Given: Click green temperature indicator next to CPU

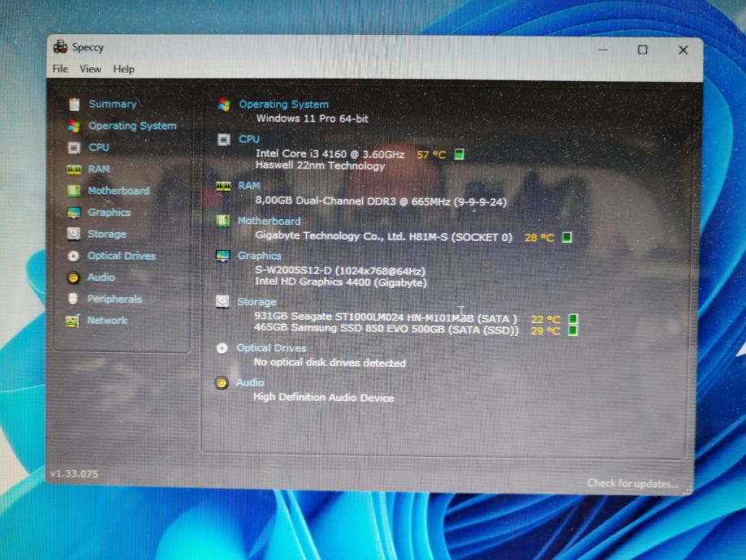Looking at the screenshot, I should click(459, 154).
